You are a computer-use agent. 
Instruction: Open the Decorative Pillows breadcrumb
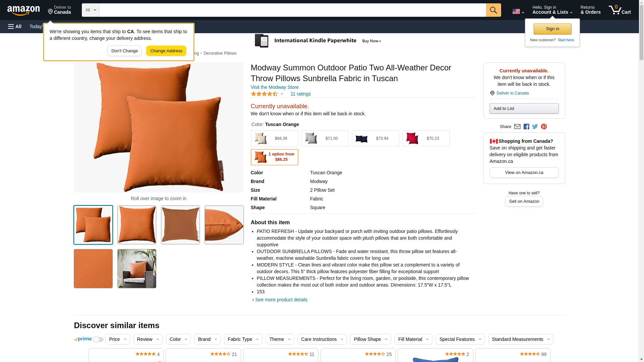tap(220, 53)
